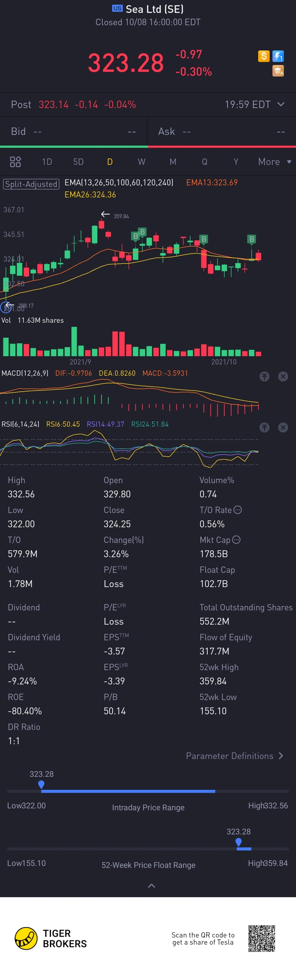Image resolution: width=296 pixels, height=980 pixels.
Task: Tap the rightmost B marker on the chart
Action: point(252,239)
